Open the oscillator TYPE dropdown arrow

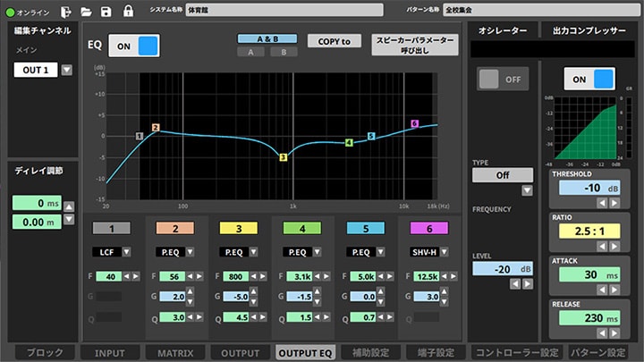click(527, 190)
